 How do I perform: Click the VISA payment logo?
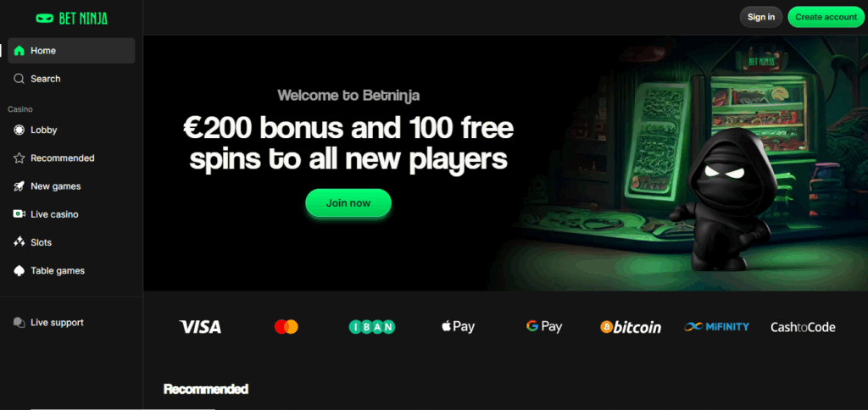click(200, 327)
